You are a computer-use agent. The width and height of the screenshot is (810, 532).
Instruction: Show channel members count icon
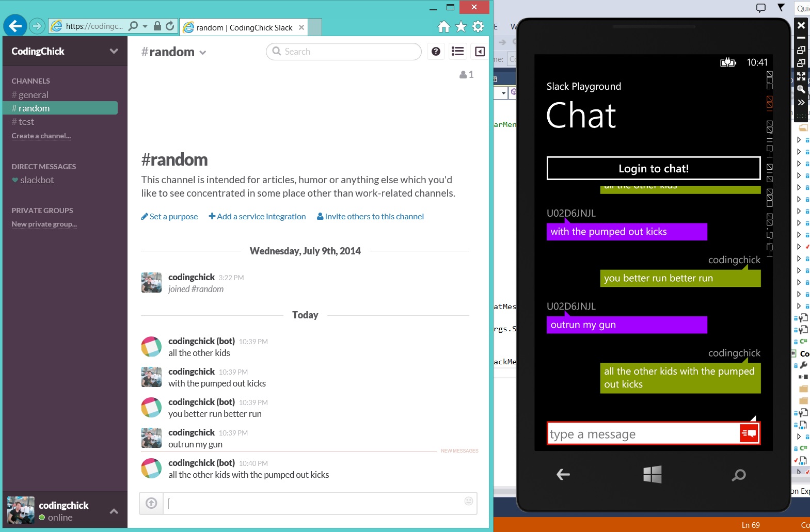[x=466, y=75]
